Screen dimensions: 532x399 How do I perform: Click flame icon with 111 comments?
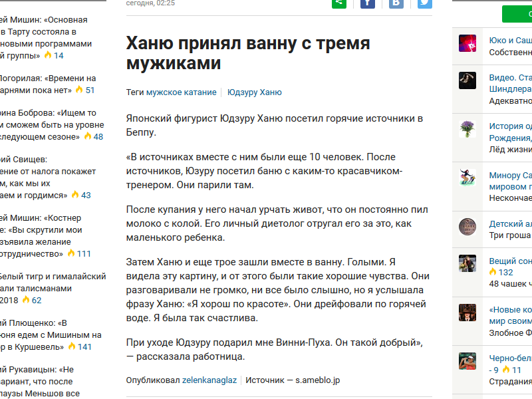coord(70,253)
